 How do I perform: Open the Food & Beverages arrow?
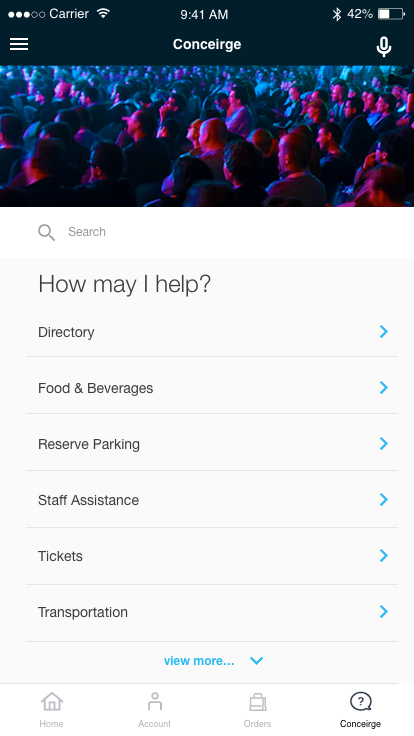(x=384, y=388)
